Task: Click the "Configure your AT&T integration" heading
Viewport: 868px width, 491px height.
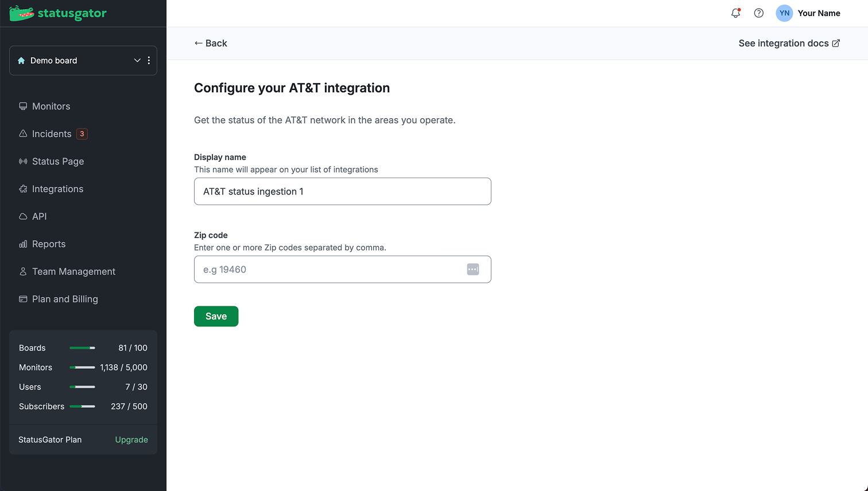Action: tap(292, 88)
